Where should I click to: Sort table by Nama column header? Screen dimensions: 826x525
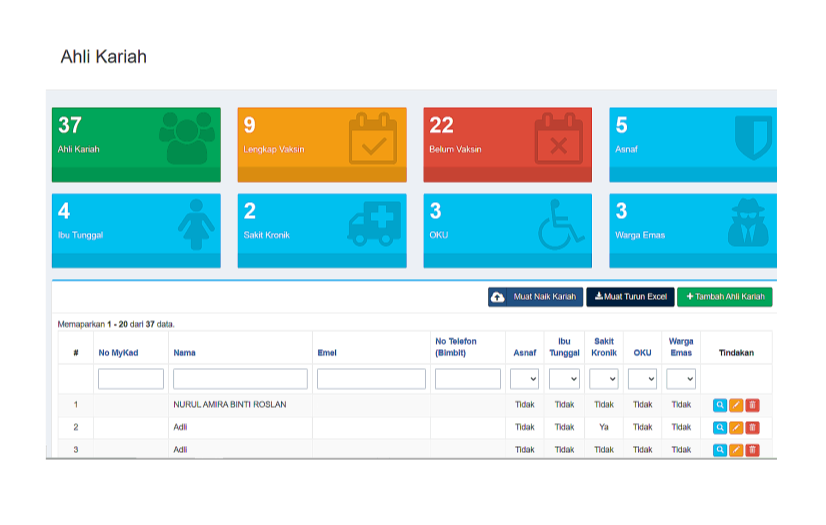click(x=184, y=353)
